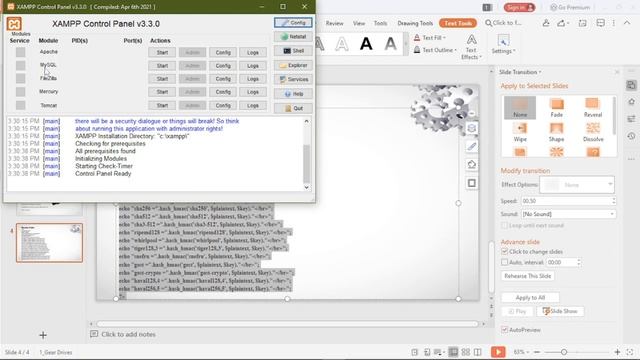The height and width of the screenshot is (360, 640).
Task: Start the Tomcat module
Action: point(162,105)
